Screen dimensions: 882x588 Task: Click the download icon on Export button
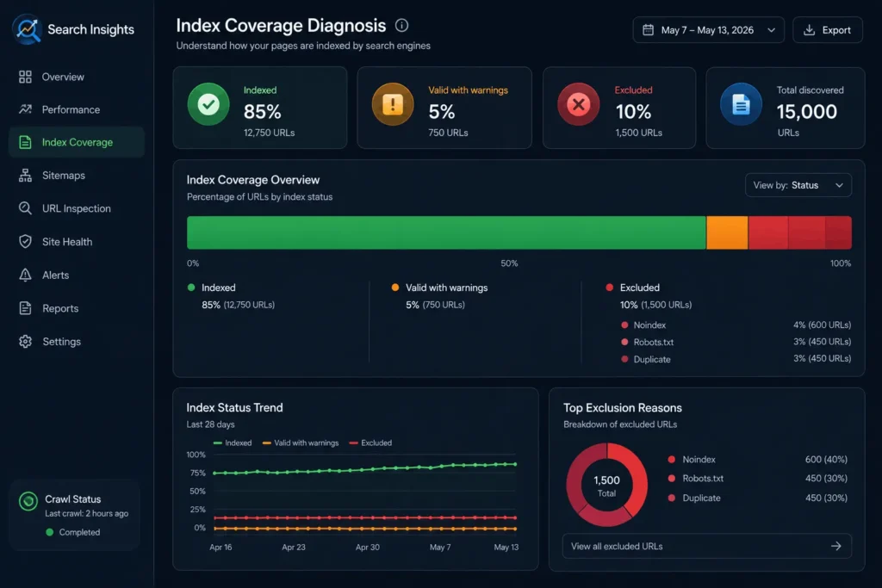[809, 30]
